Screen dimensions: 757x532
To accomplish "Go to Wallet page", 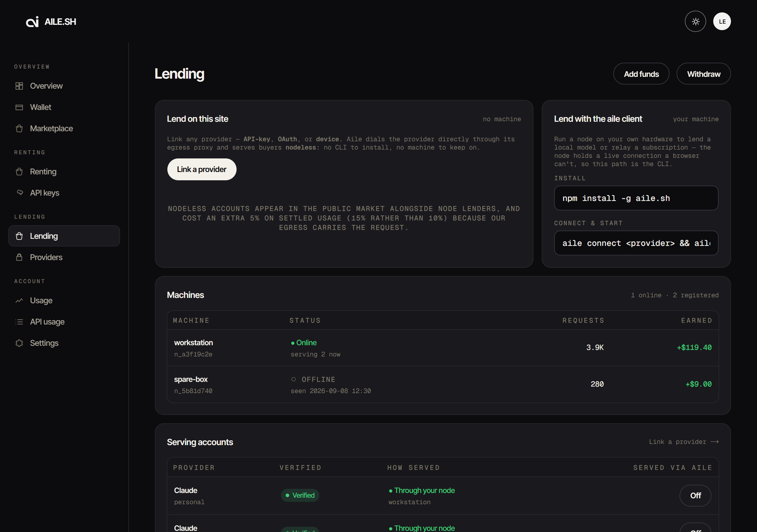I will pos(64,108).
